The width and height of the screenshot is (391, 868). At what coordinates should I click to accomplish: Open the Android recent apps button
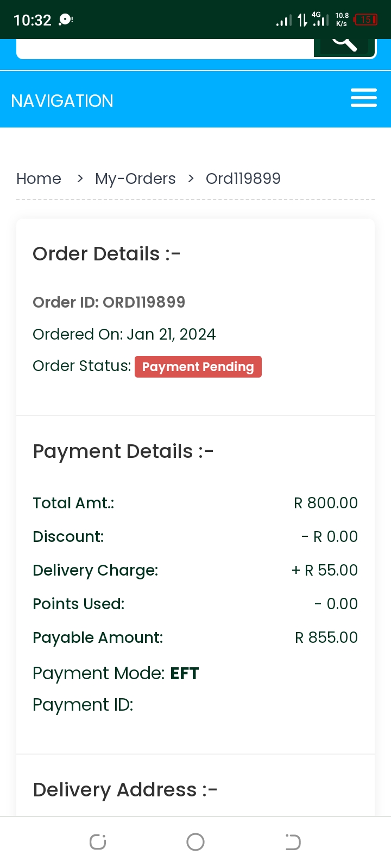98,842
